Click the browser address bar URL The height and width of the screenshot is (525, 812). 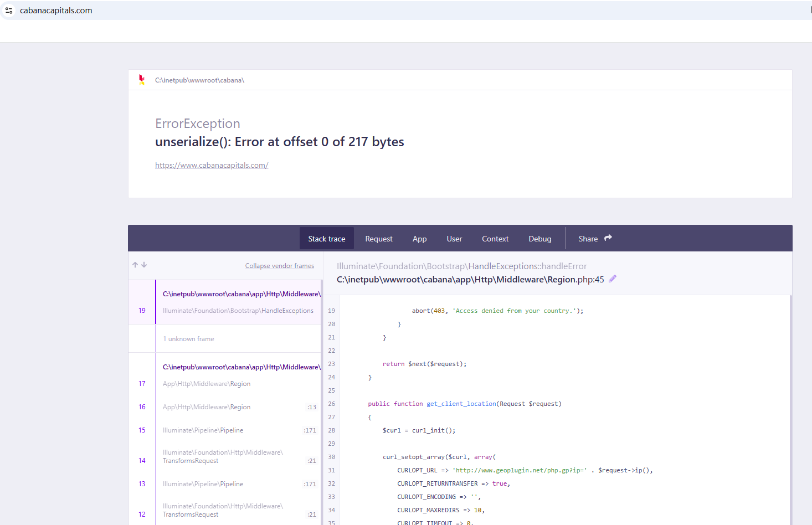click(56, 11)
